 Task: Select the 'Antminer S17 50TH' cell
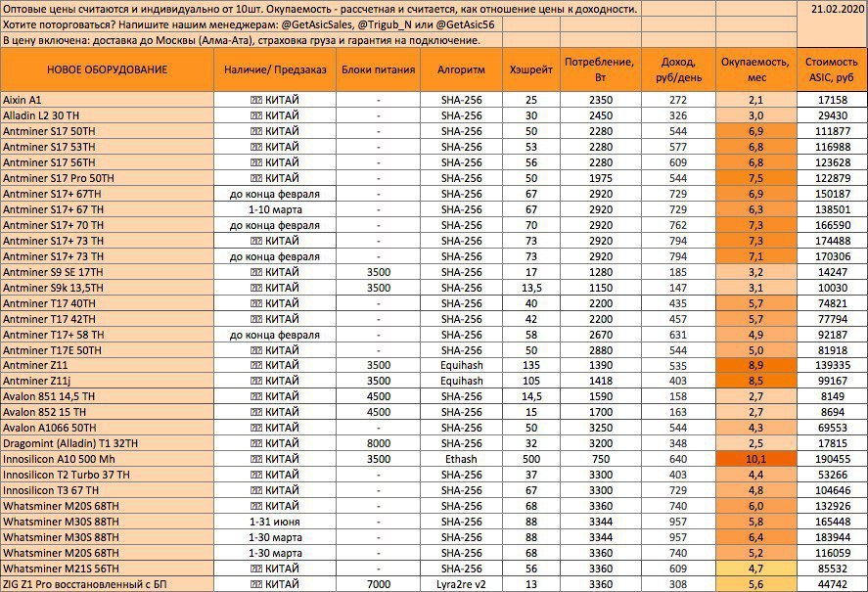107,131
